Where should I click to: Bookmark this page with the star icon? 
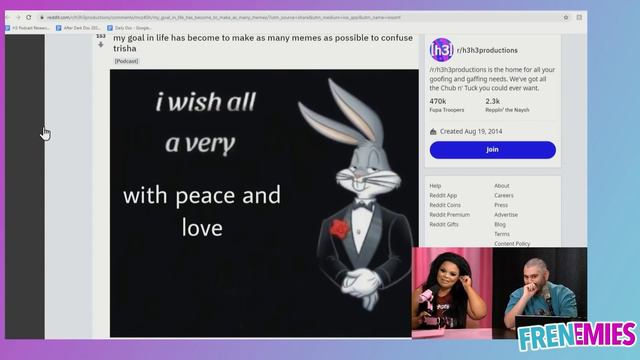pos(566,18)
